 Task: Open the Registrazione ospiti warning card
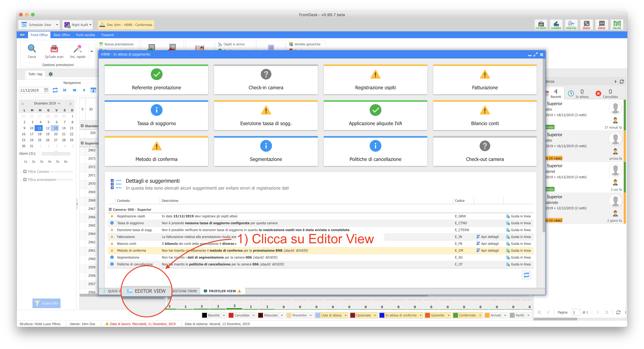coord(375,80)
